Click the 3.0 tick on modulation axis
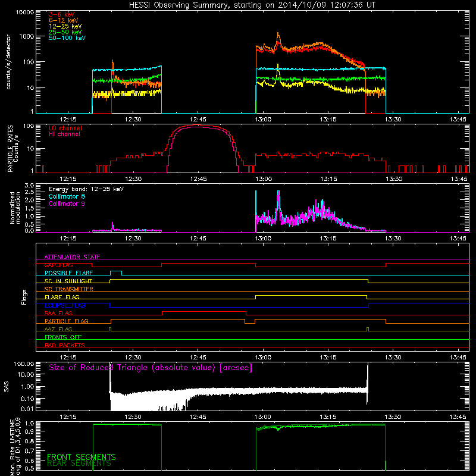The image size is (476, 476). pos(29,186)
